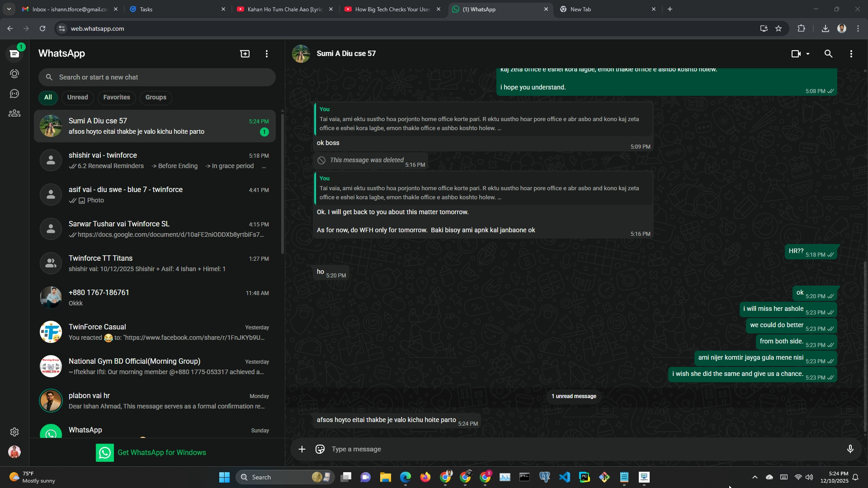The width and height of the screenshot is (868, 488).
Task: Open the chat list menu three dots
Action: click(267, 54)
